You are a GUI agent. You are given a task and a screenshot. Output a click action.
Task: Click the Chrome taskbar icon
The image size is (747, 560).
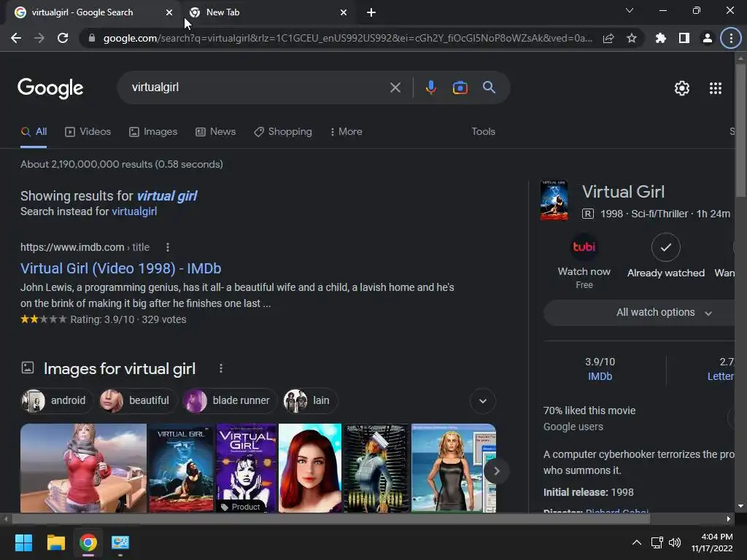point(88,542)
